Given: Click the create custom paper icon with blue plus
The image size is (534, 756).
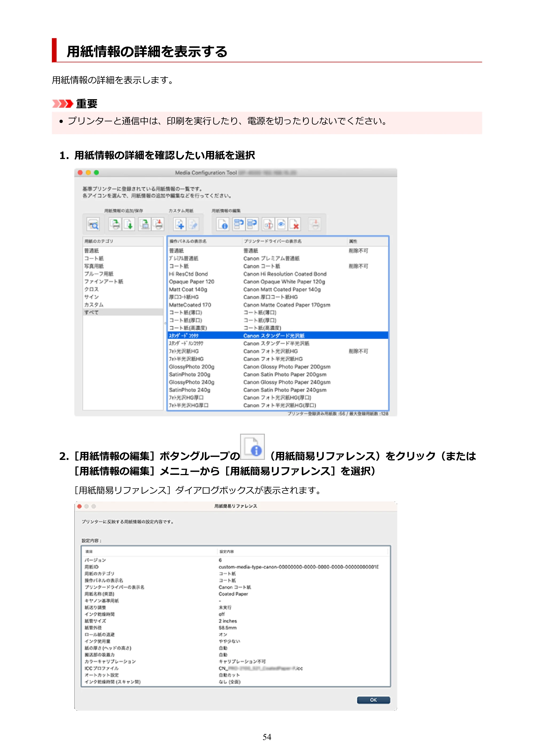Looking at the screenshot, I should tap(180, 224).
